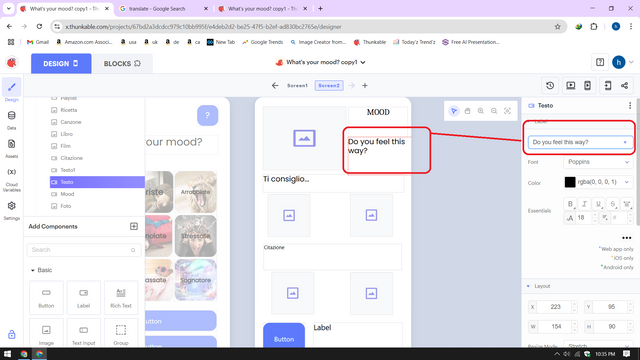
Task: Switch to DESIGN tab
Action: coord(61,64)
